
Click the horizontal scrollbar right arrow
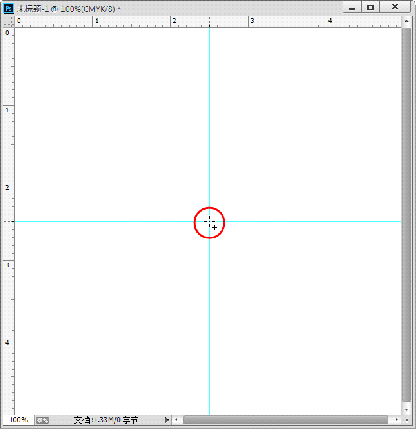tap(397, 420)
